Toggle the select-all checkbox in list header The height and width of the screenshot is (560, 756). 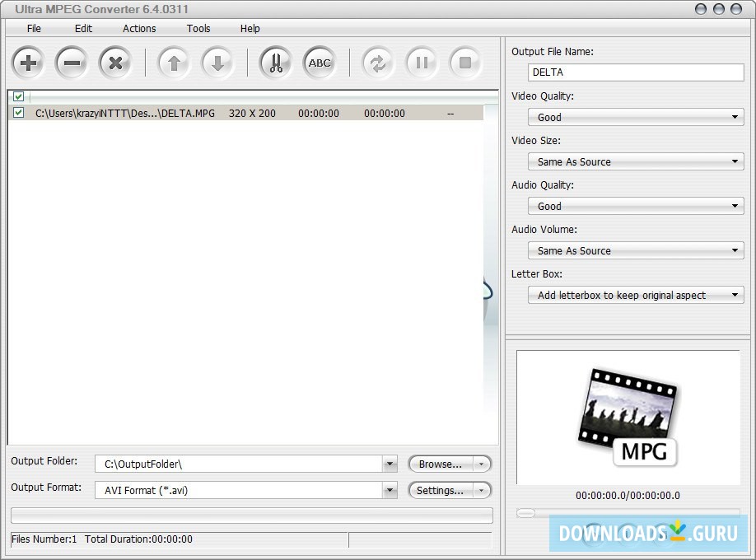(18, 96)
